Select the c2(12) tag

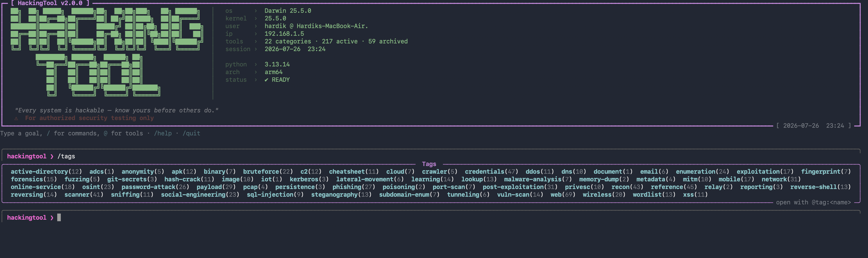311,171
